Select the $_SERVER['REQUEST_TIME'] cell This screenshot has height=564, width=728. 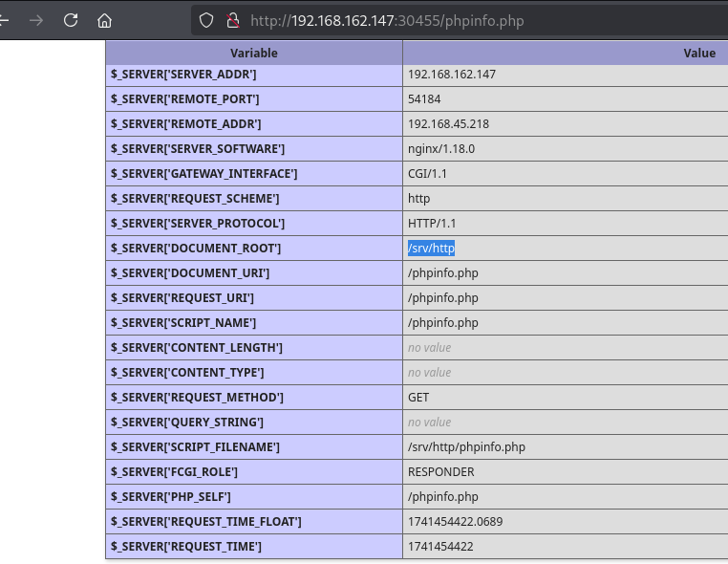tap(254, 547)
